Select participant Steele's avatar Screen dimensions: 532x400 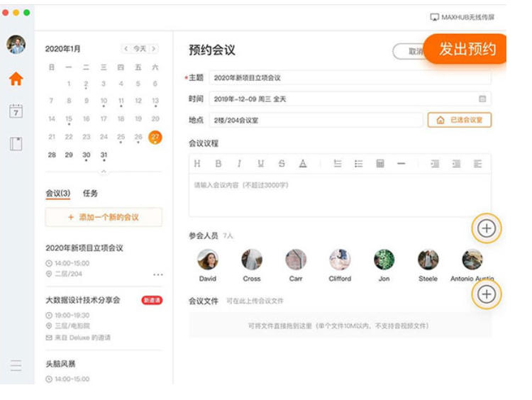pos(428,259)
